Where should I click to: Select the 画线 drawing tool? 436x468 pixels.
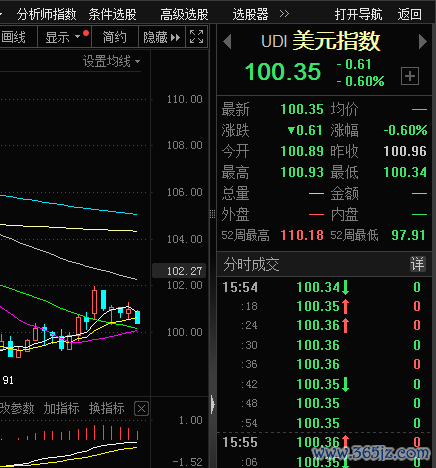point(13,37)
